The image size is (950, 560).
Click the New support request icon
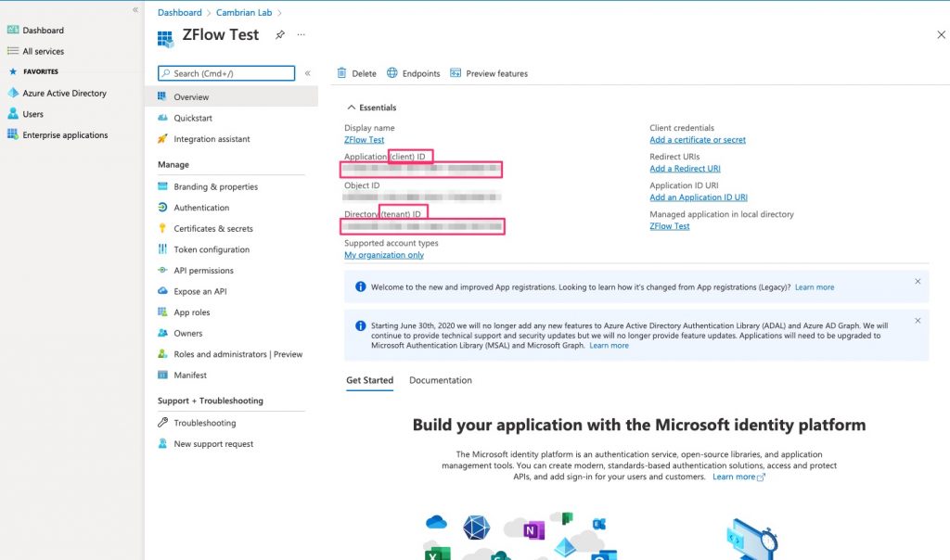tap(162, 443)
